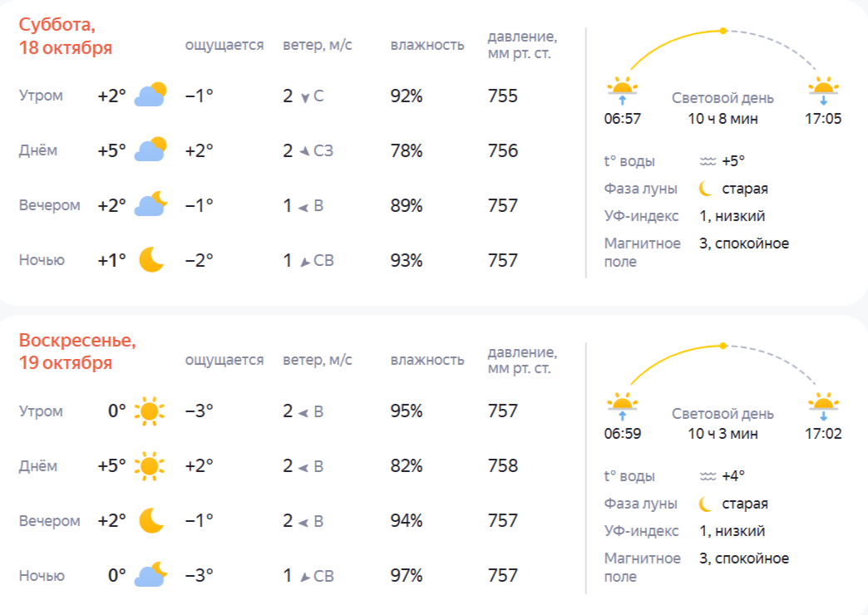
Task: Click the 'Суббота, 18 октября' heading
Action: 66,36
